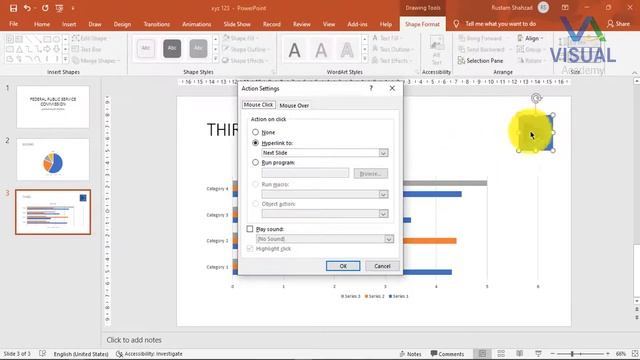The width and height of the screenshot is (640, 360).
Task: Collapse the ribbon with the chevron arrow
Action: (635, 73)
